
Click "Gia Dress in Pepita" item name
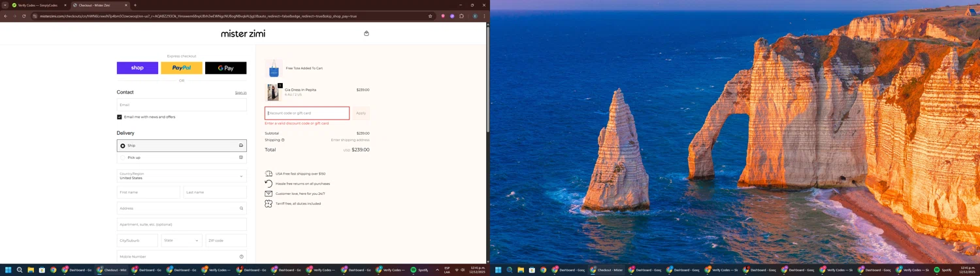coord(301,90)
